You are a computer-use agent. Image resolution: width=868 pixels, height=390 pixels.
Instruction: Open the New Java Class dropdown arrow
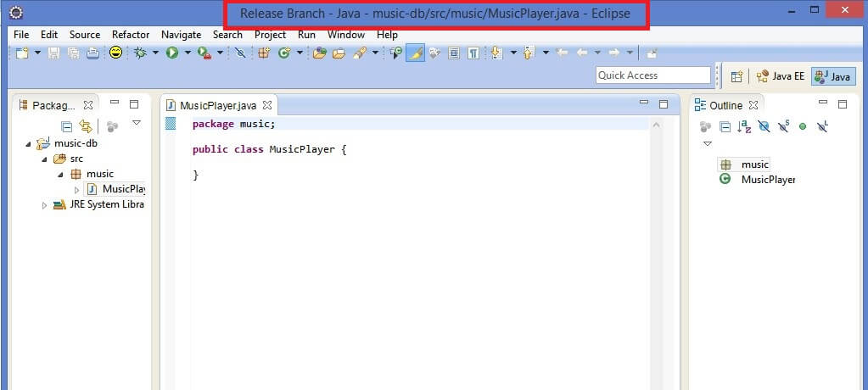tap(300, 53)
